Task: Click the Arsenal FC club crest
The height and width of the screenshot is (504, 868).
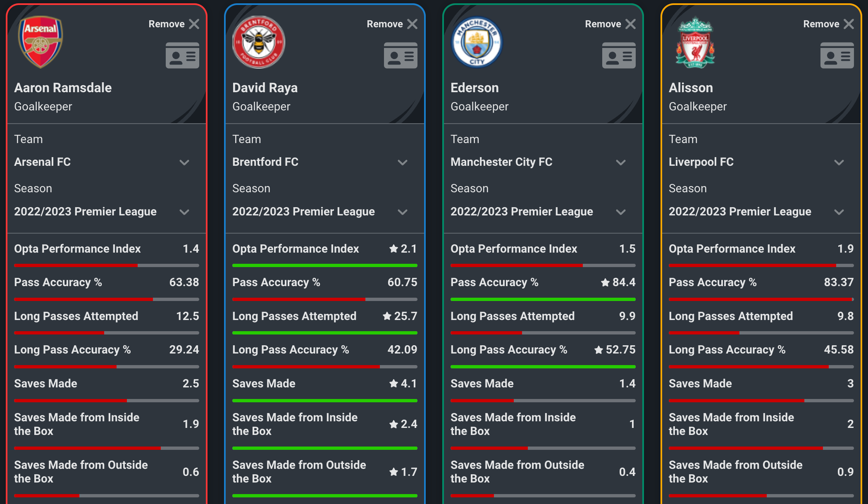Action: tap(40, 41)
